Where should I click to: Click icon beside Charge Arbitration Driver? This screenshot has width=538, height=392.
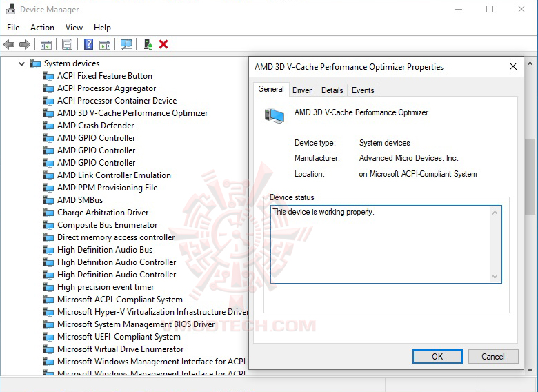pyautogui.click(x=48, y=213)
